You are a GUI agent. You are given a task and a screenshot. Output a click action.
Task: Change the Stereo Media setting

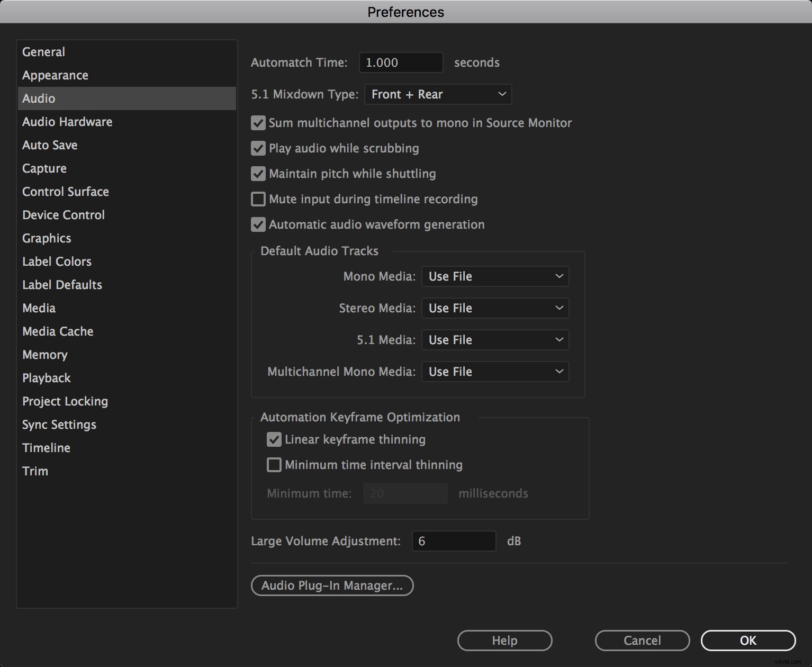[494, 308]
